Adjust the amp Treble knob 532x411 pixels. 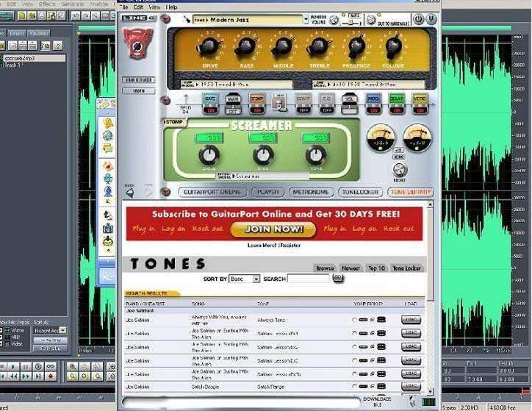click(x=319, y=47)
